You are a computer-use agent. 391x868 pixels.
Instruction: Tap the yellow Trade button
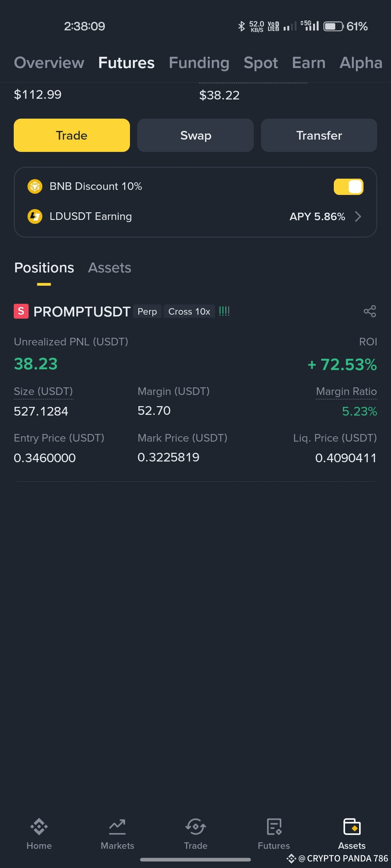pyautogui.click(x=72, y=135)
